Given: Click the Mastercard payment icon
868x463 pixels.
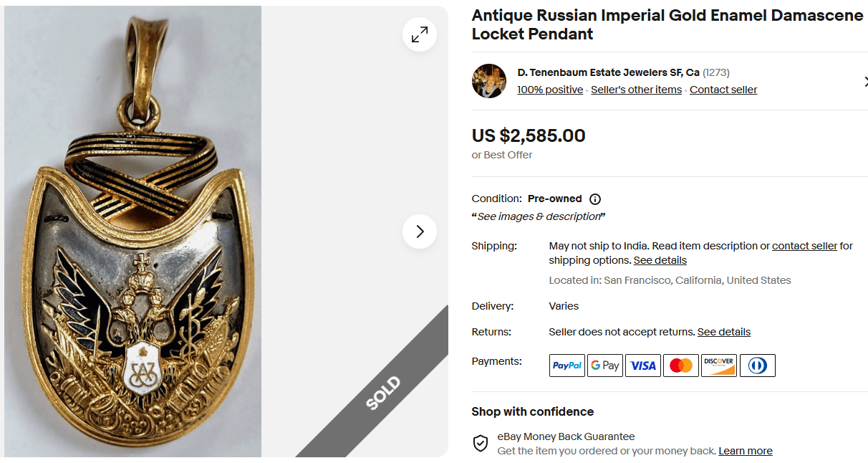Looking at the screenshot, I should (x=680, y=365).
